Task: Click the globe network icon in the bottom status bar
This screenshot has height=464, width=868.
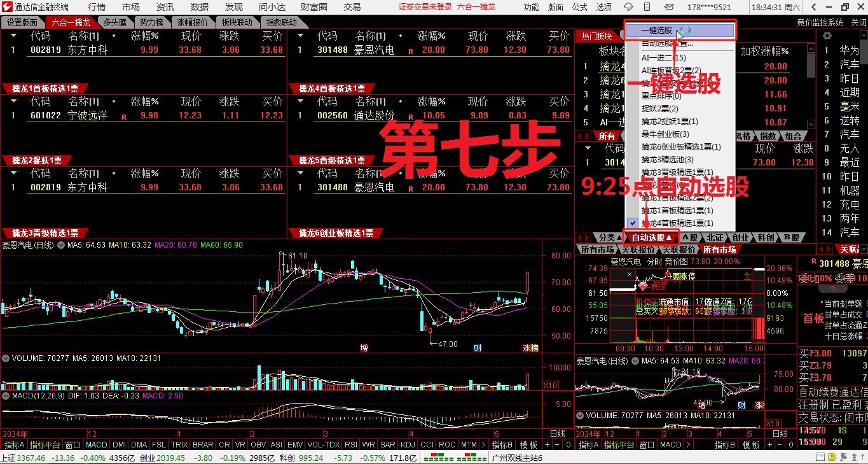Action: point(844,456)
